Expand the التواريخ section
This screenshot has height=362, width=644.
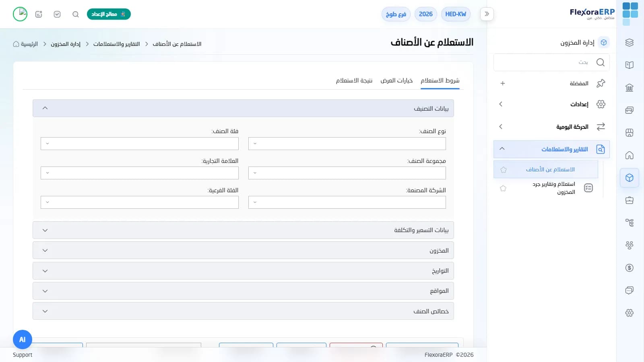[x=243, y=271]
